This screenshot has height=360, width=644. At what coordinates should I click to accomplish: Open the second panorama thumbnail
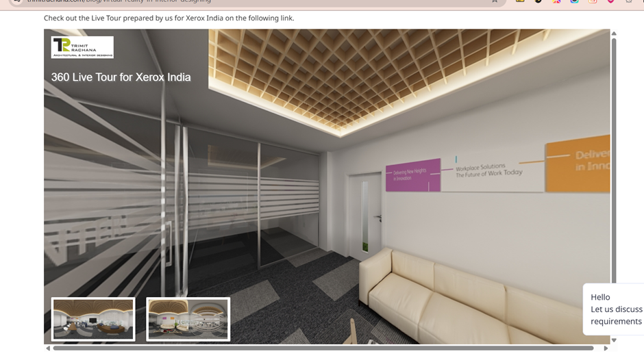(188, 319)
